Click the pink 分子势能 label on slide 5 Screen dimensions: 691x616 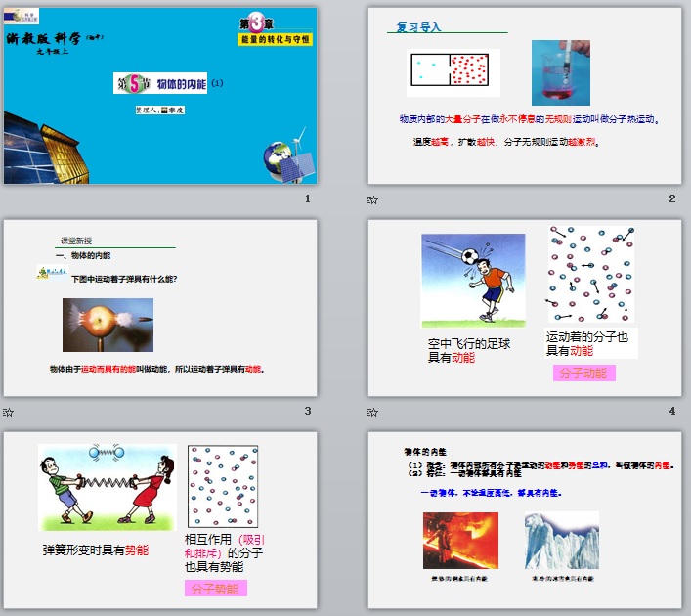(216, 589)
